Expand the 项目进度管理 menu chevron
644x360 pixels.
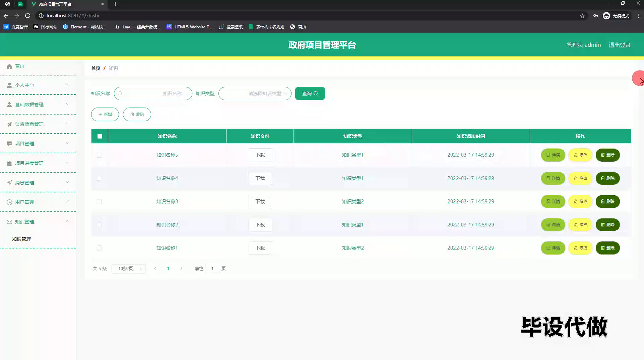tap(67, 163)
